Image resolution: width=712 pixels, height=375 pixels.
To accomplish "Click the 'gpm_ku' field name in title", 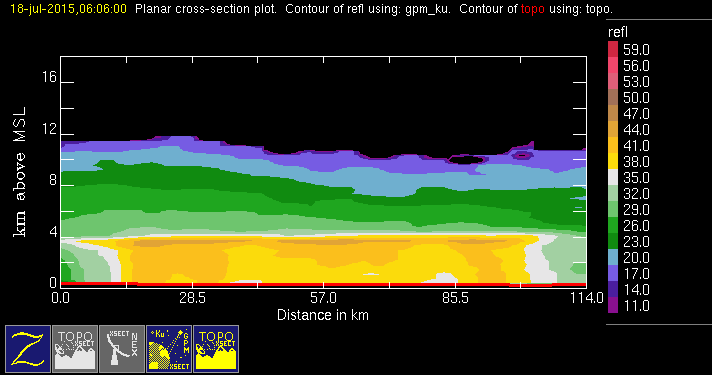I will coord(427,9).
